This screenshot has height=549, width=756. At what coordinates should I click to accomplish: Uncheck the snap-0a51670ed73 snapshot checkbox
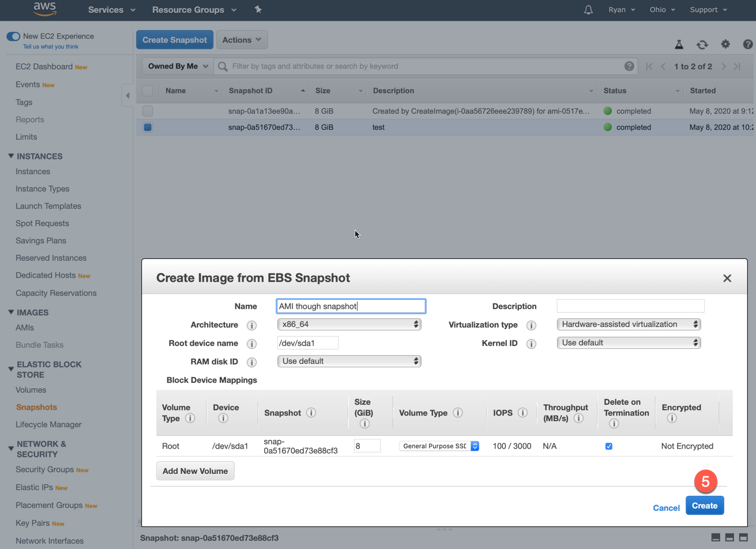click(148, 127)
